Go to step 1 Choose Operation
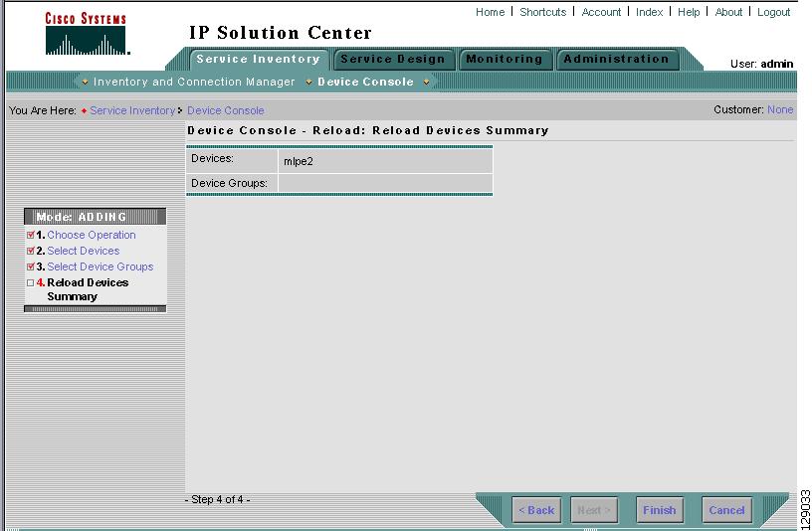Viewport: 812px width, 531px height. (92, 235)
